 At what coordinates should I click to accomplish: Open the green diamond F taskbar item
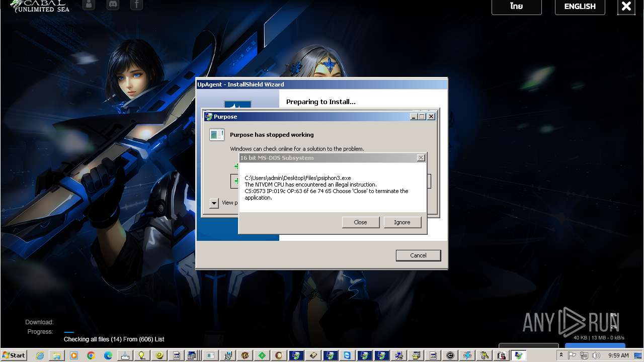[262, 355]
